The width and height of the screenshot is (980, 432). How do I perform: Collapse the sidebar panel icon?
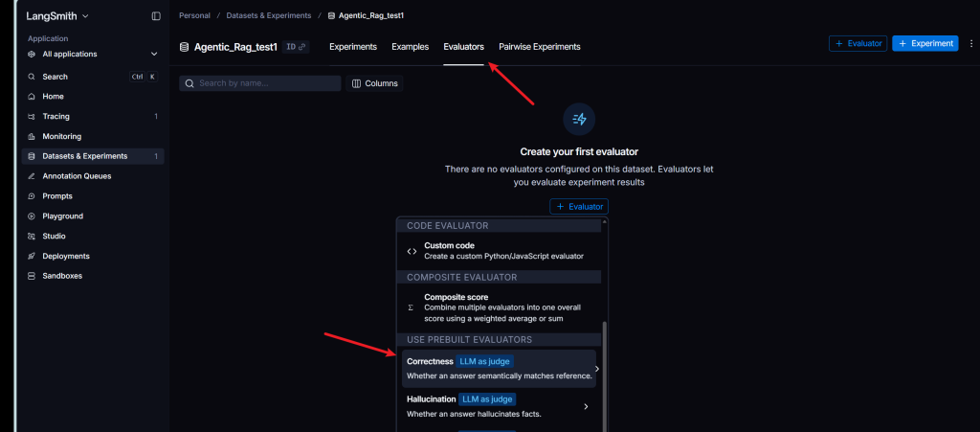(156, 16)
